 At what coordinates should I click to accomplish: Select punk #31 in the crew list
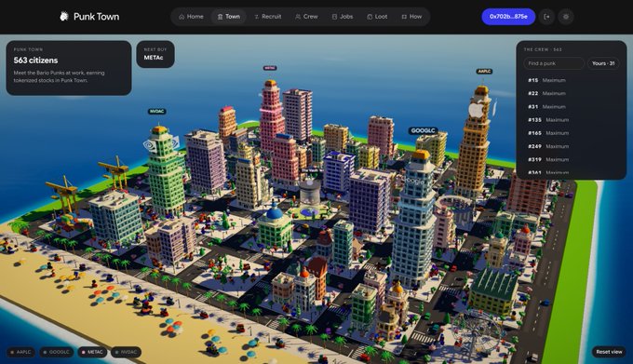click(x=572, y=107)
